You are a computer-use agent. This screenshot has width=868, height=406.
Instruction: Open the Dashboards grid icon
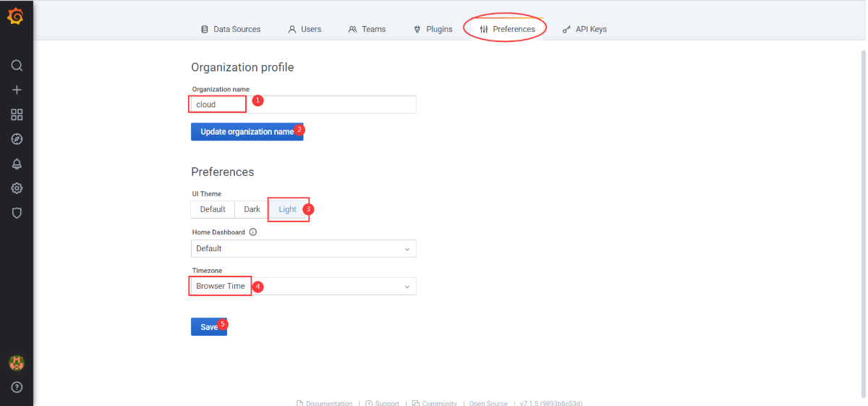(17, 114)
